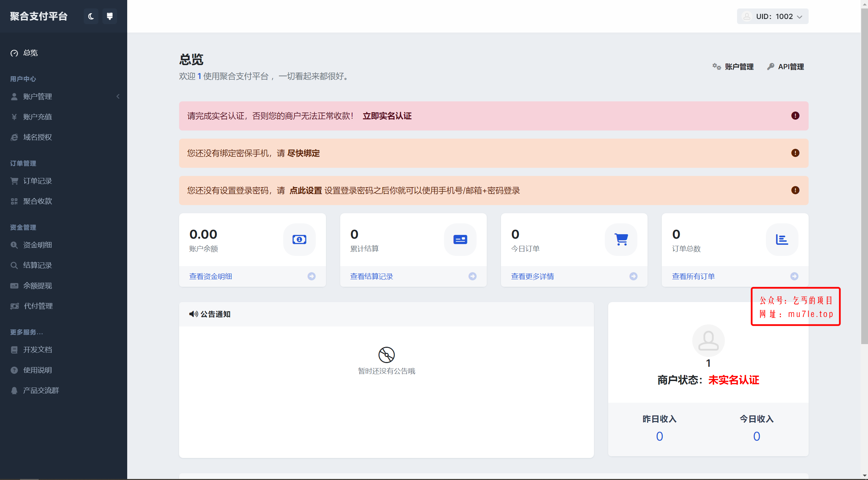Image resolution: width=868 pixels, height=480 pixels.
Task: Click the person icon beside sidebar 账户管理
Action: point(14,97)
